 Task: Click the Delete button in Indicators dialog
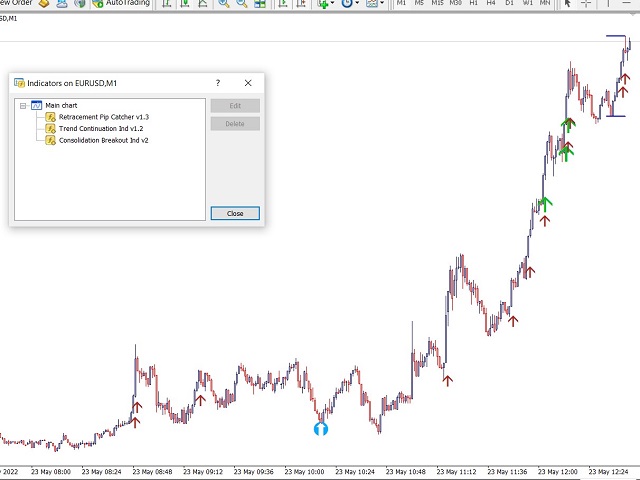pyautogui.click(x=235, y=124)
